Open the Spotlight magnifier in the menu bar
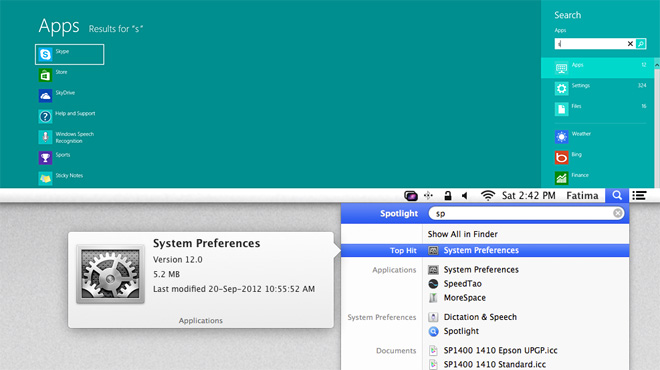 pyautogui.click(x=617, y=195)
